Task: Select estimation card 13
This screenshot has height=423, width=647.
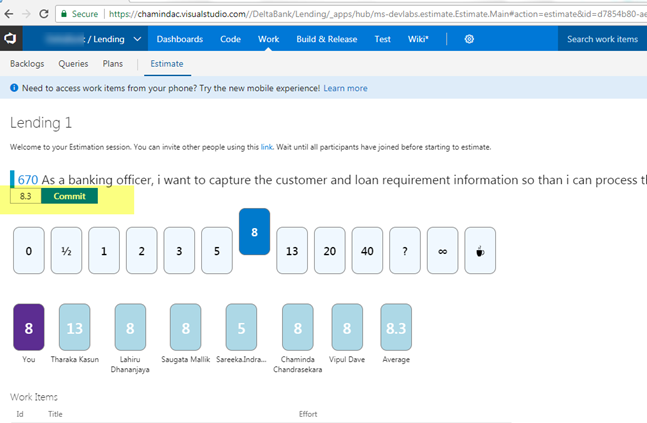Action: pyautogui.click(x=292, y=250)
